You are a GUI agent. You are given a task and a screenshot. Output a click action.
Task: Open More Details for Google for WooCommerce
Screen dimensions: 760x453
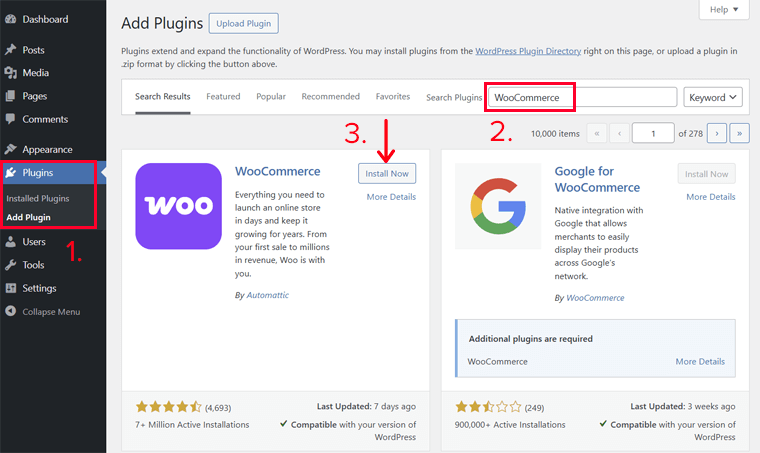click(x=711, y=197)
